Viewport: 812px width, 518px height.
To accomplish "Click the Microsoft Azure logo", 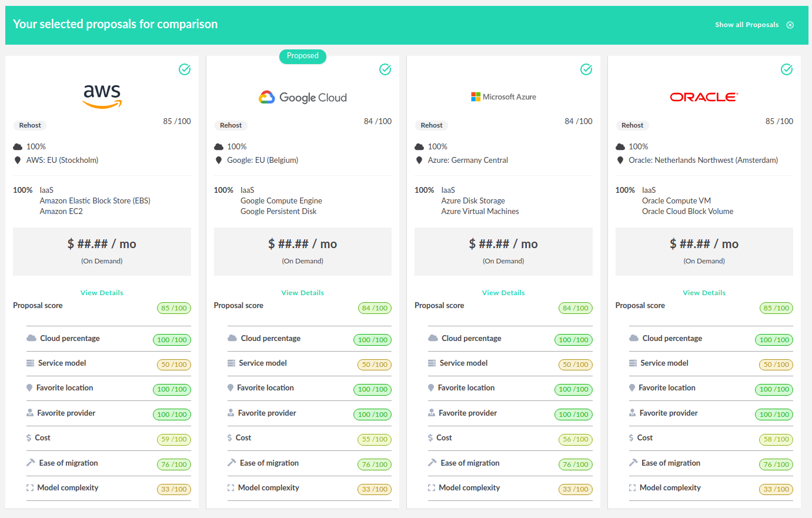I will 503,97.
